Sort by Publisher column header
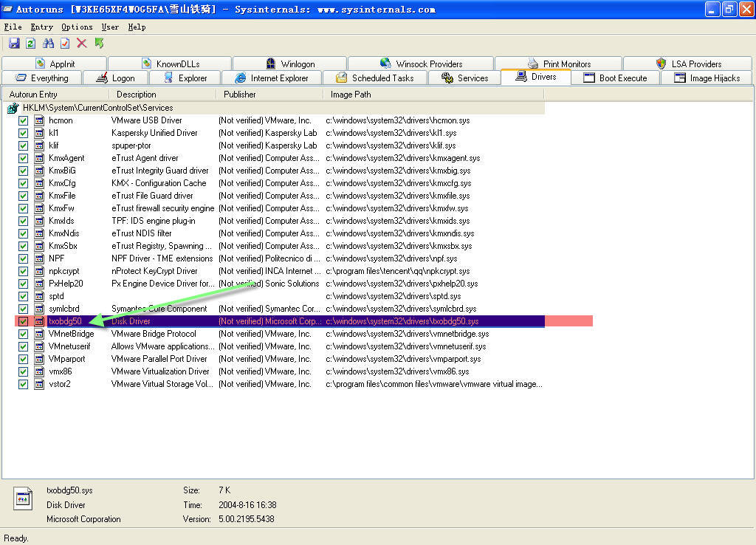The height and width of the screenshot is (545, 756). 270,95
